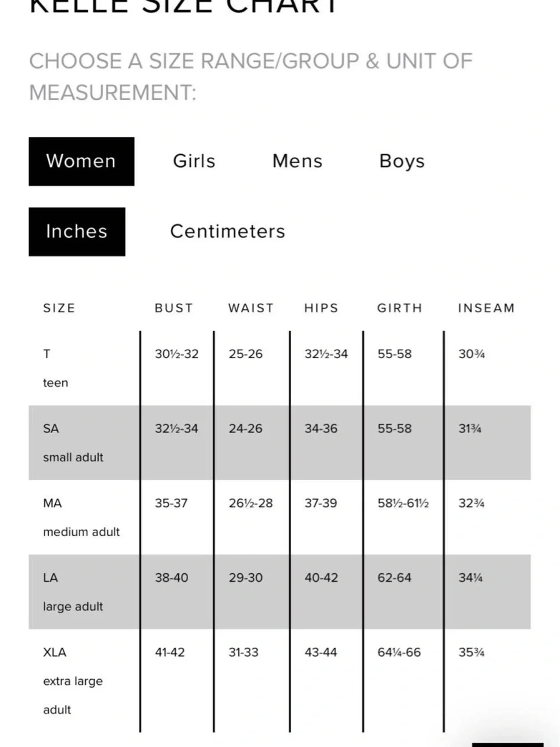The width and height of the screenshot is (560, 747).
Task: Click the 58½-61½ girth cell
Action: pyautogui.click(x=403, y=503)
